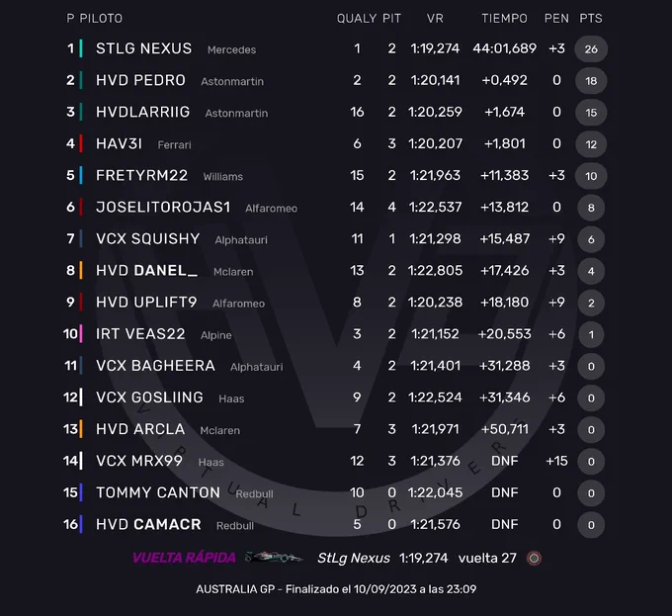
Task: Click the StLg Nexus fastest lap name
Action: (x=354, y=558)
